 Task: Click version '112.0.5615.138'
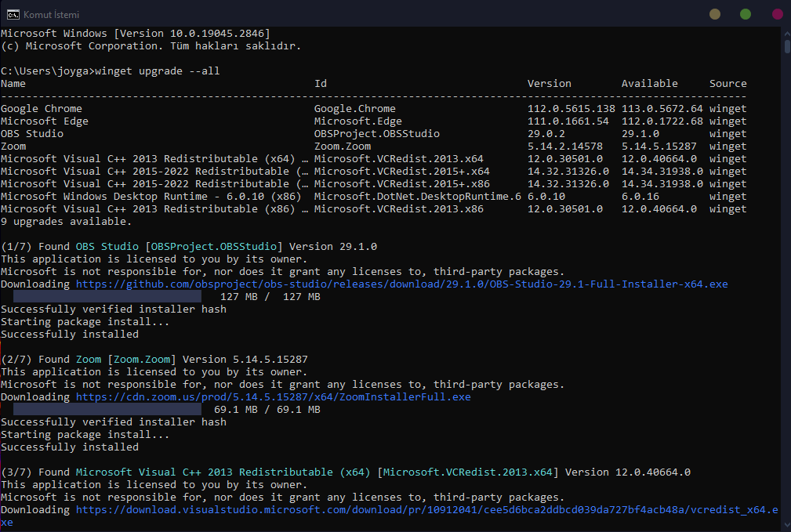point(571,108)
